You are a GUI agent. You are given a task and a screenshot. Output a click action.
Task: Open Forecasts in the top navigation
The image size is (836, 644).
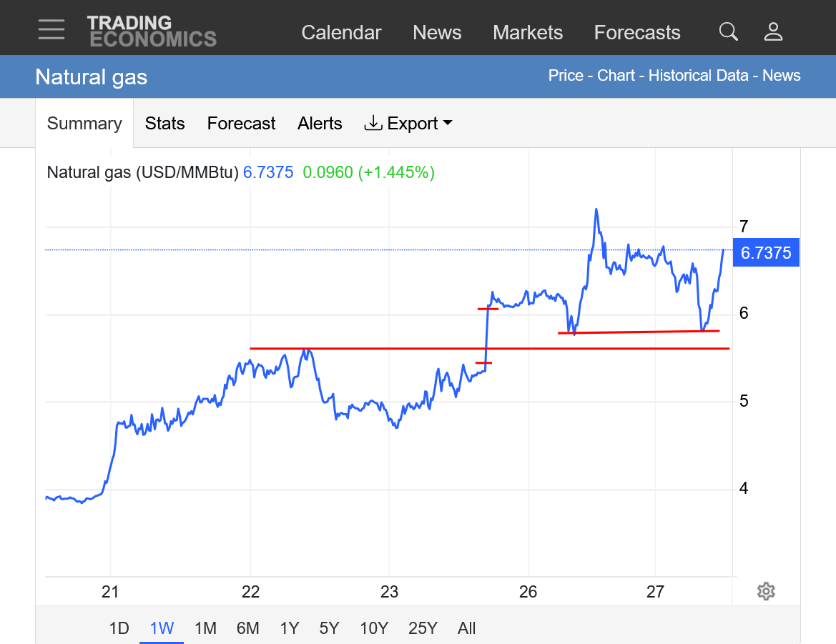(637, 33)
